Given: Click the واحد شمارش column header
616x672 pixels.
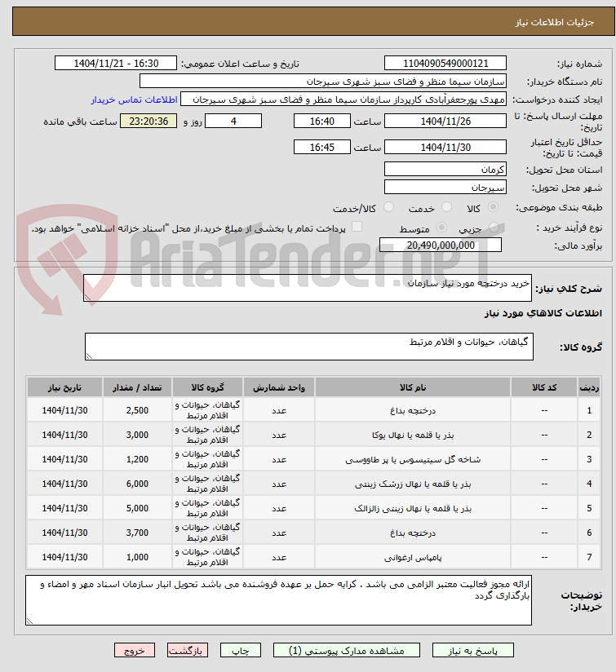Looking at the screenshot, I should coord(279,387).
